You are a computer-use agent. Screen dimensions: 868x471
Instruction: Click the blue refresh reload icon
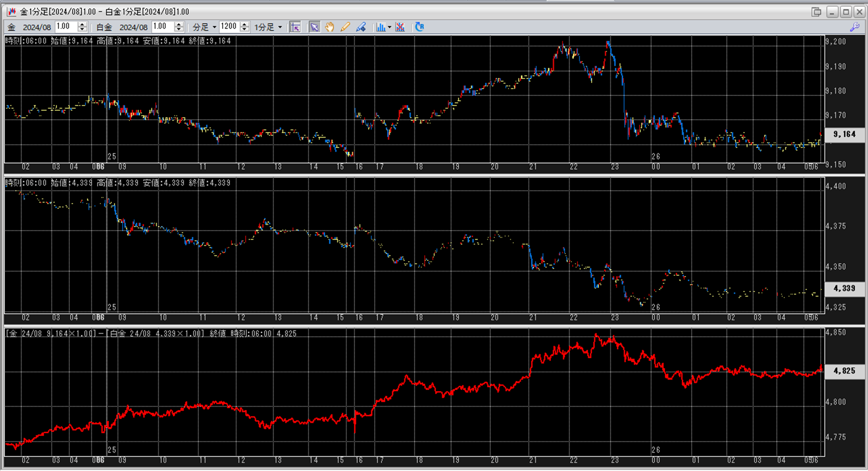click(x=420, y=27)
